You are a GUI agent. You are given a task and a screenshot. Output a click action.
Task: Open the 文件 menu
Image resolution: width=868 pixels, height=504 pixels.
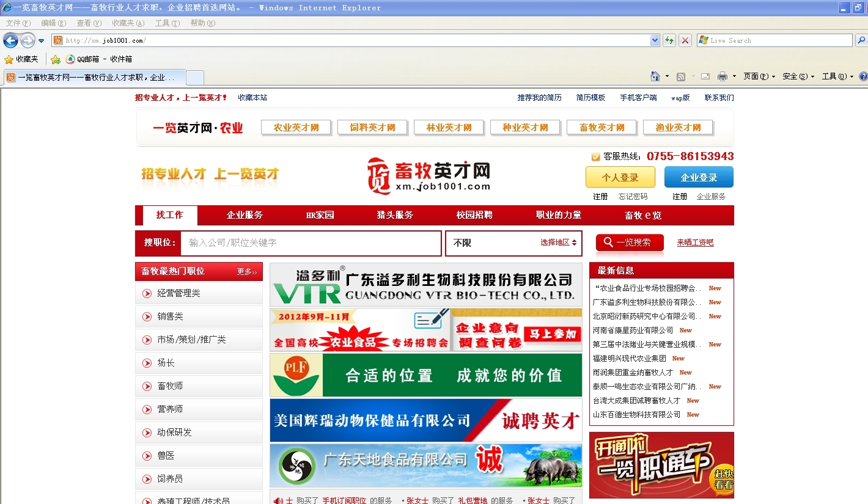click(x=18, y=23)
